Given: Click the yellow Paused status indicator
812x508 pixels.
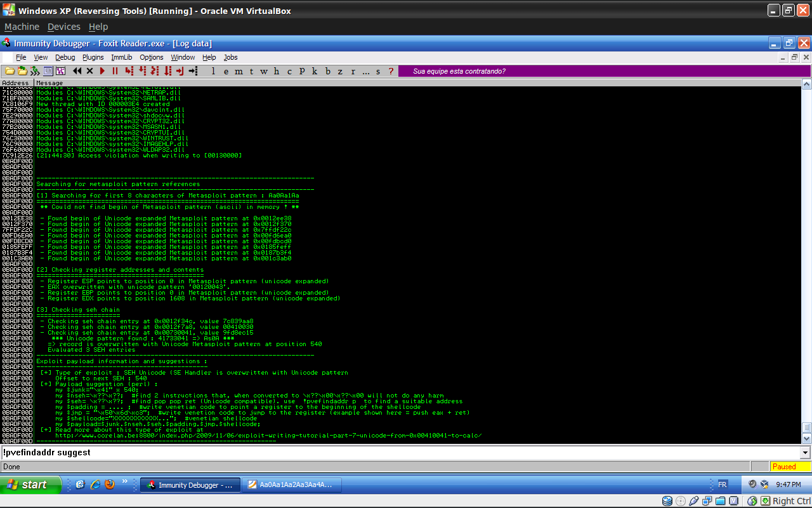Looking at the screenshot, I should click(790, 466).
